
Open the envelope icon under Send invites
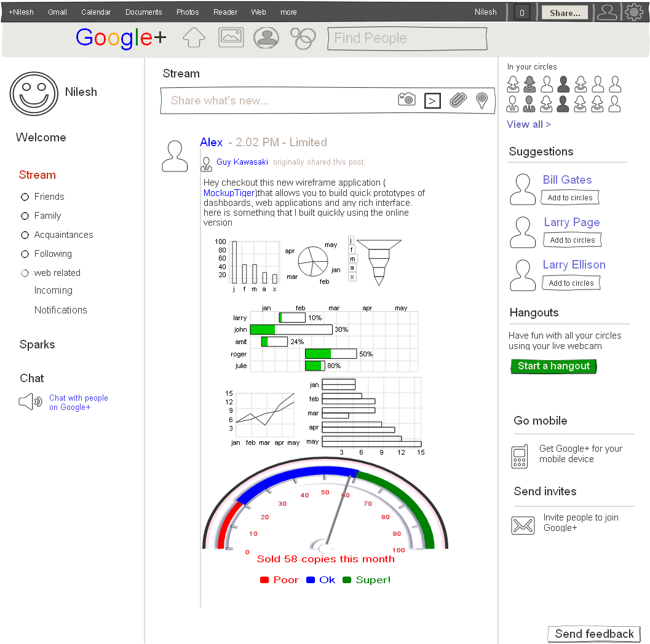(x=523, y=525)
